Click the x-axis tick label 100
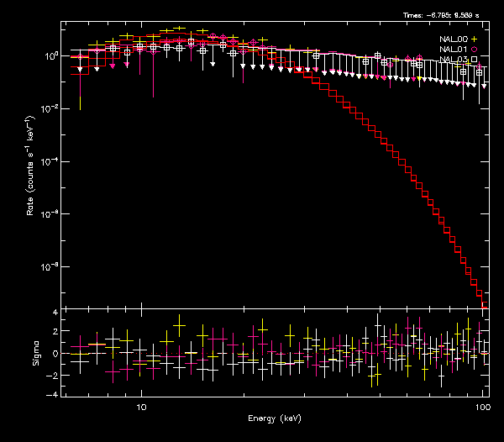 pos(481,407)
